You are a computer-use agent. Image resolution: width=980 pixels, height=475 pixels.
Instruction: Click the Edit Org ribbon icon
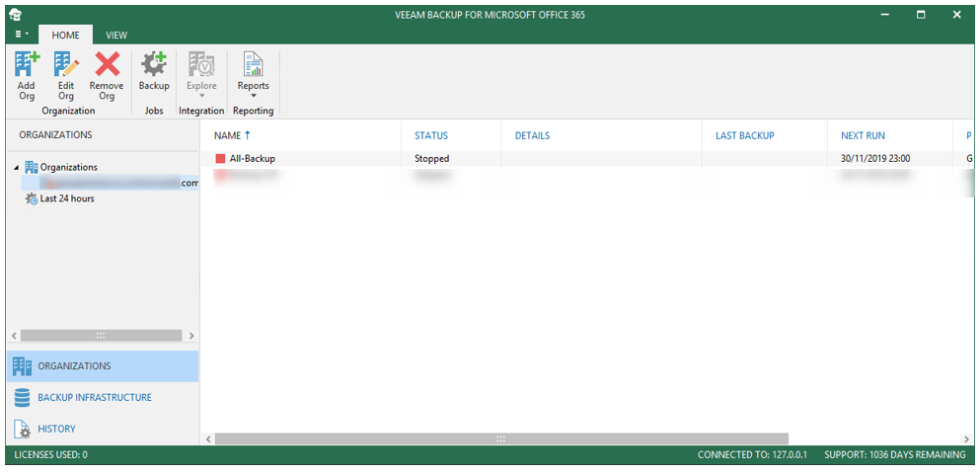[x=66, y=65]
